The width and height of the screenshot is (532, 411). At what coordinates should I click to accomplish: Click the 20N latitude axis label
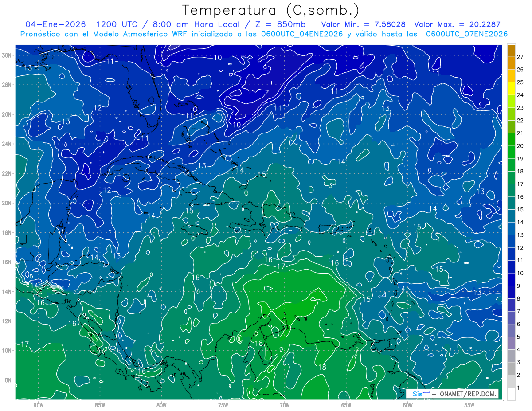(7, 203)
